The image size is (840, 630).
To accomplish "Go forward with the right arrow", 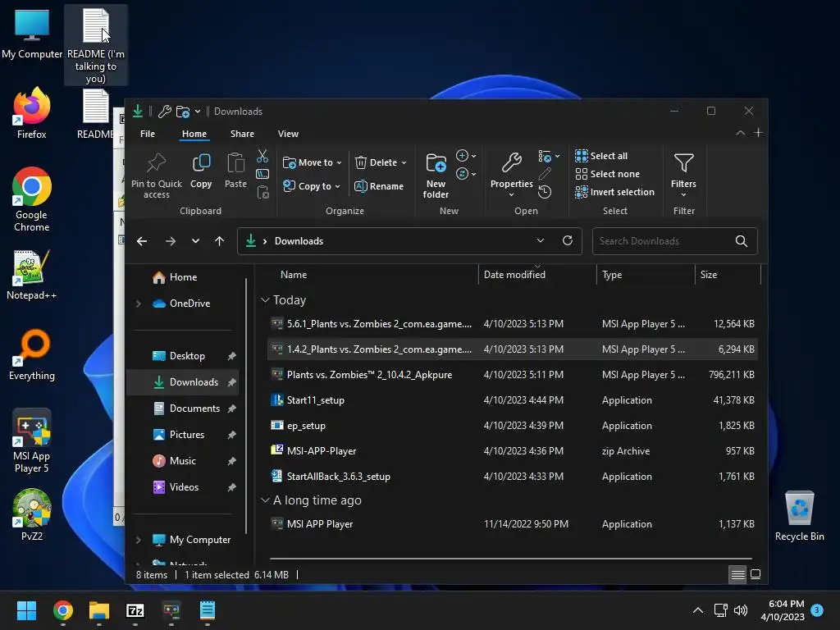I will pos(171,242).
